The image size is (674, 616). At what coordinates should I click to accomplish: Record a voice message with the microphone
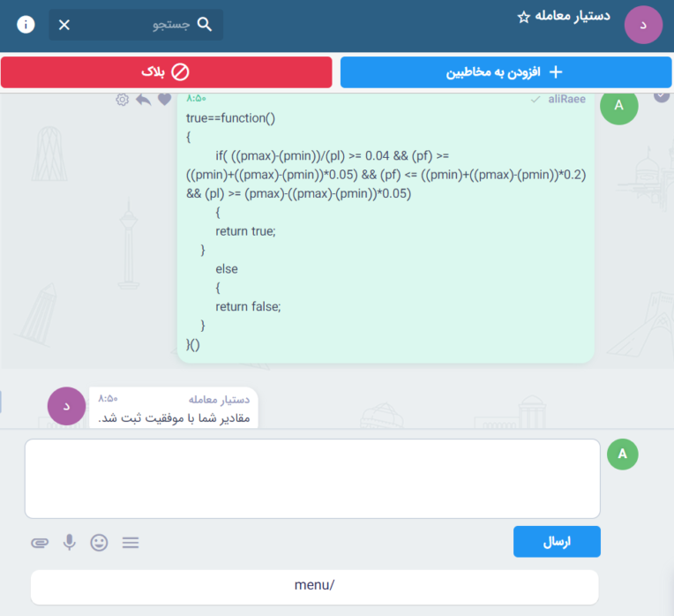pos(69,543)
